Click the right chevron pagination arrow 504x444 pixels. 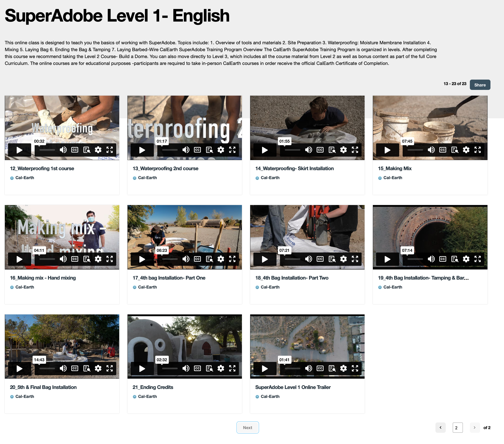(x=474, y=427)
